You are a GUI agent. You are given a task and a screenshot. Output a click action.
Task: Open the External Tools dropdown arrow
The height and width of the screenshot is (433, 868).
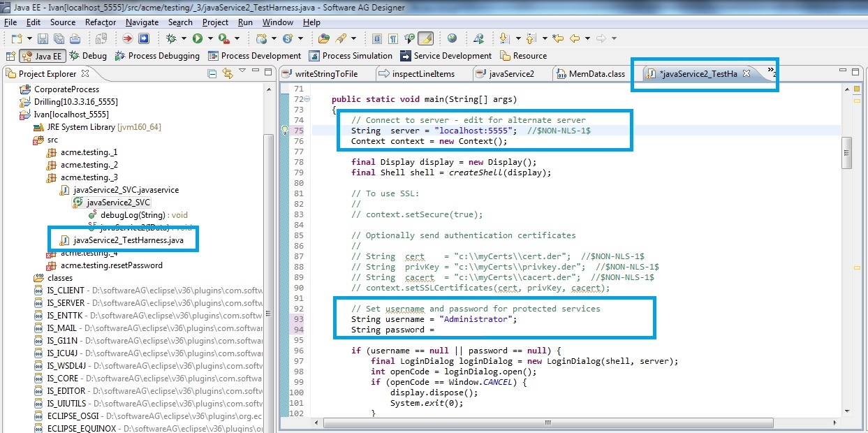click(x=237, y=38)
